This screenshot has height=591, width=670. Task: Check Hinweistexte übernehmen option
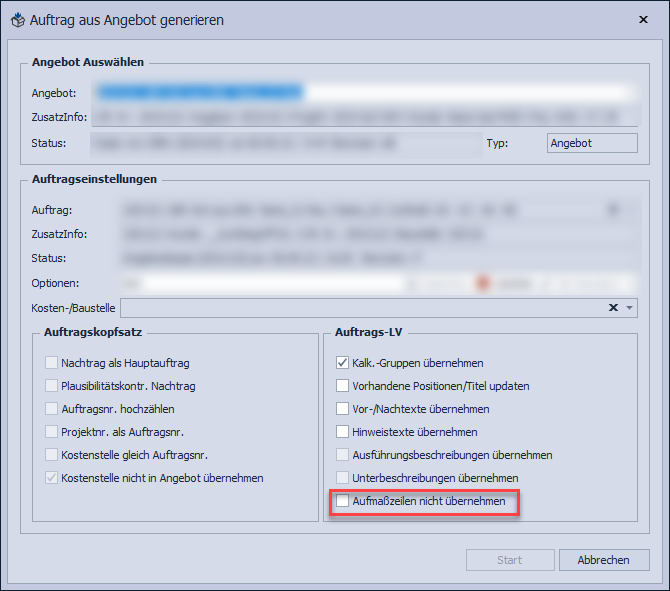(x=343, y=432)
